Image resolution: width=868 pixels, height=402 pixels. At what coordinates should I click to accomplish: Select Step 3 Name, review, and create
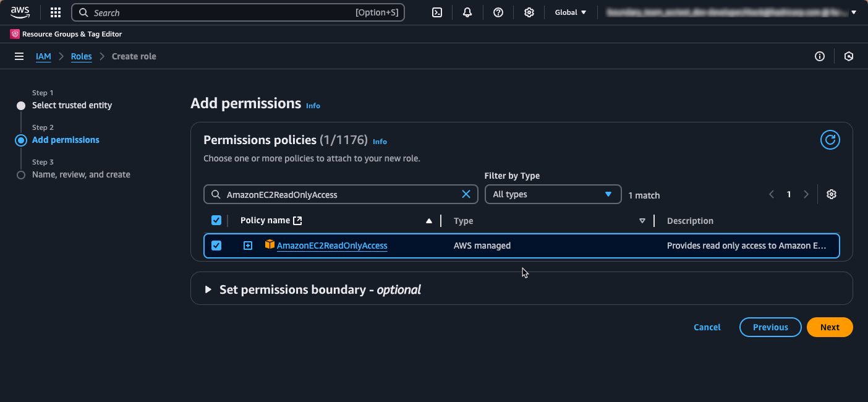click(x=81, y=174)
